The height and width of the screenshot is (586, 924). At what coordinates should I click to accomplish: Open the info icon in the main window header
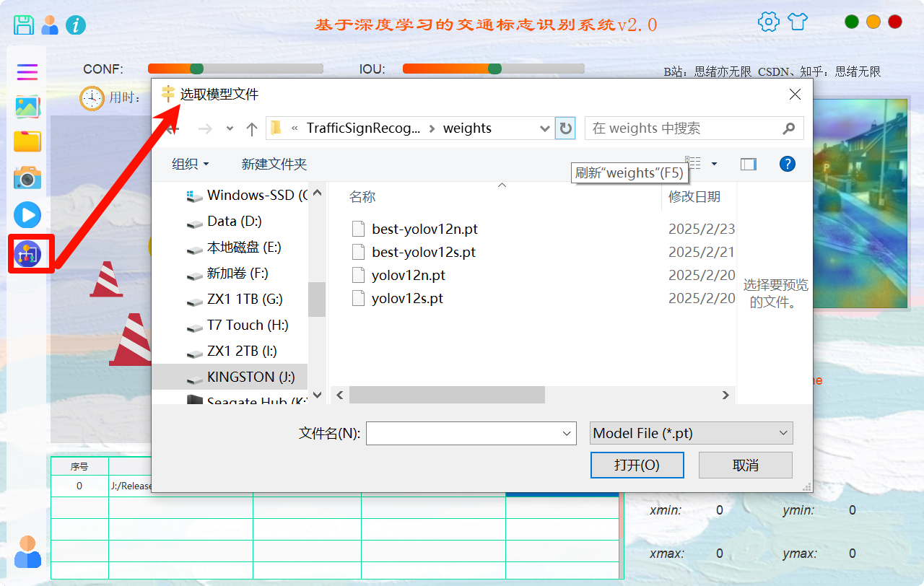point(76,25)
